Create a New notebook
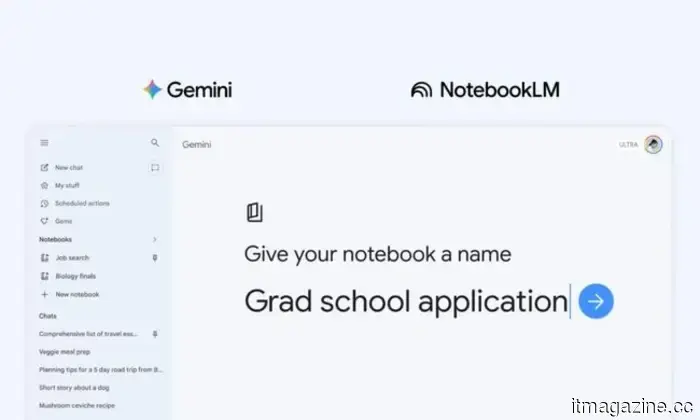 76,294
